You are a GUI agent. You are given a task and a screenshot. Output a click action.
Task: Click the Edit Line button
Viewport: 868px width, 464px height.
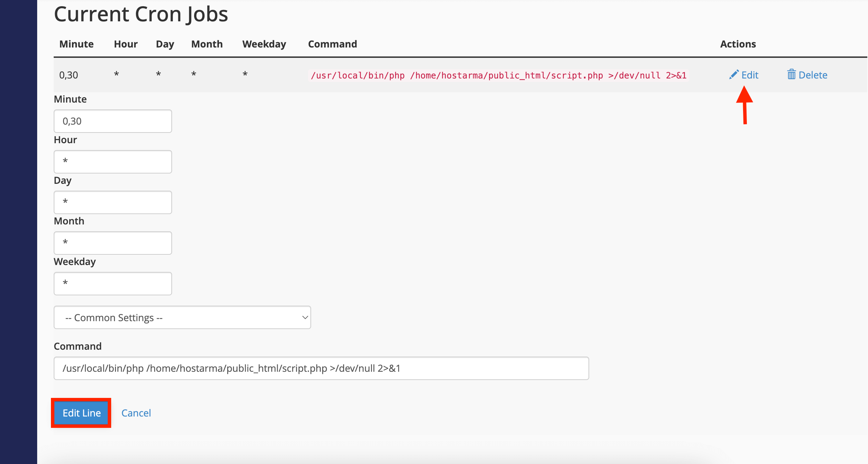[x=82, y=413]
